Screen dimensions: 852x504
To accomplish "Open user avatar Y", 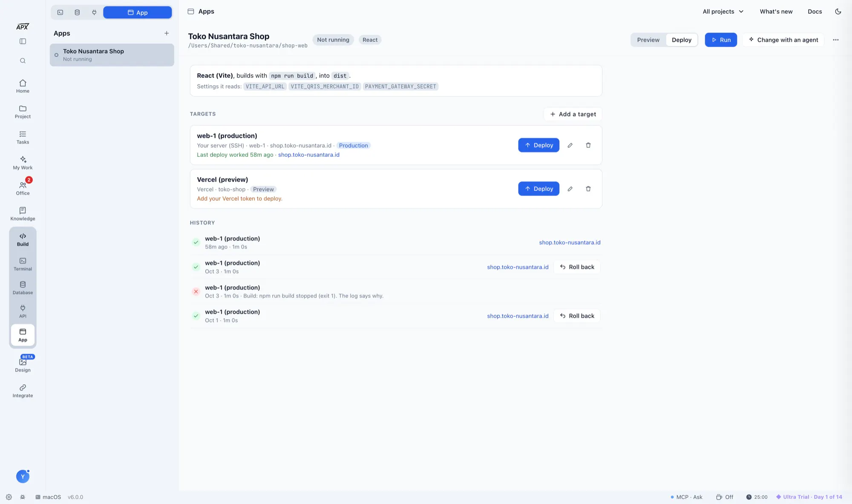I will tap(23, 476).
